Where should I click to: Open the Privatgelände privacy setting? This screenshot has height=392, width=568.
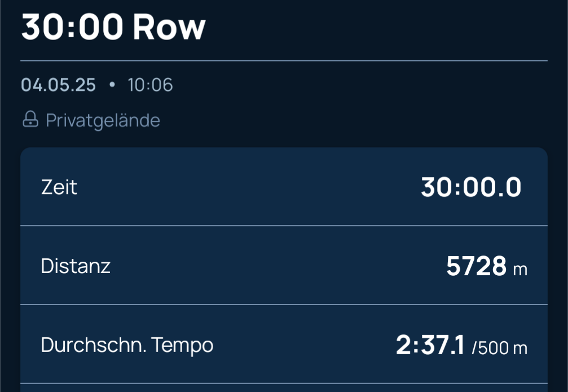click(x=91, y=120)
